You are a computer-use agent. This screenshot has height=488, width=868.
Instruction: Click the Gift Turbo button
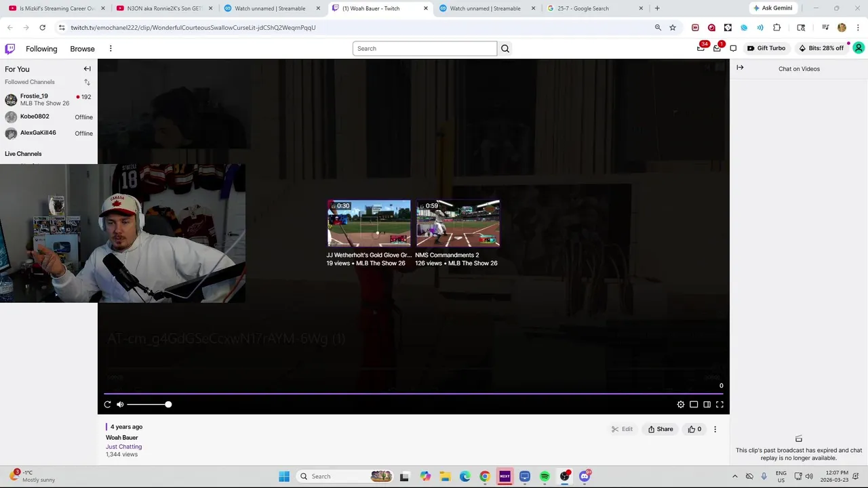766,48
